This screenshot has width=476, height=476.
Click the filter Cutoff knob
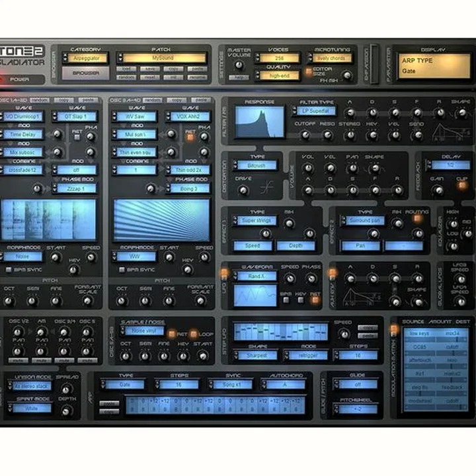tap(305, 135)
